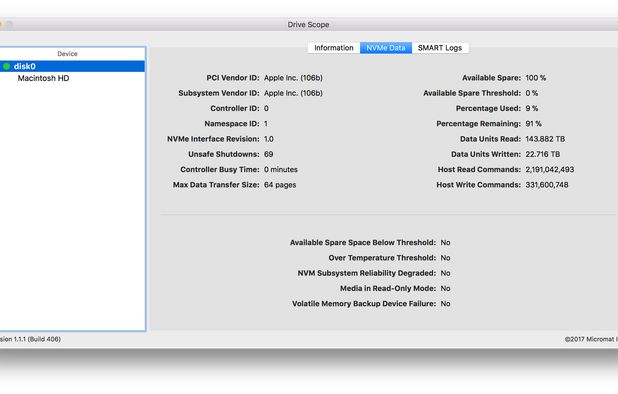618x394 pixels.
Task: Click Max Data Transfer Size value 64 pages
Action: (280, 185)
